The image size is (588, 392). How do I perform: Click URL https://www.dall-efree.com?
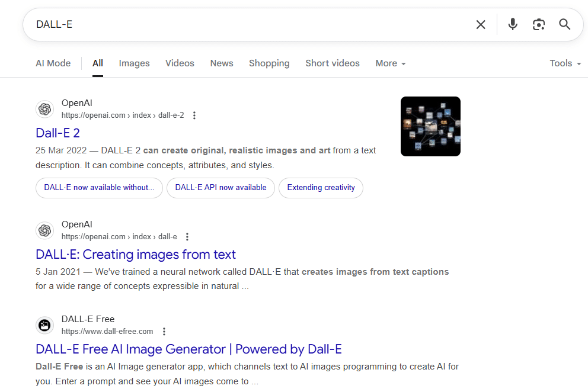pos(107,332)
